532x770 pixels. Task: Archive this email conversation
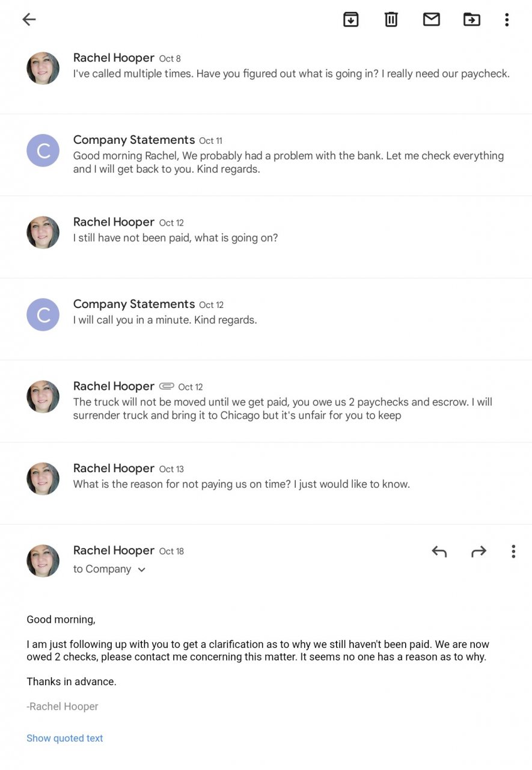(350, 19)
